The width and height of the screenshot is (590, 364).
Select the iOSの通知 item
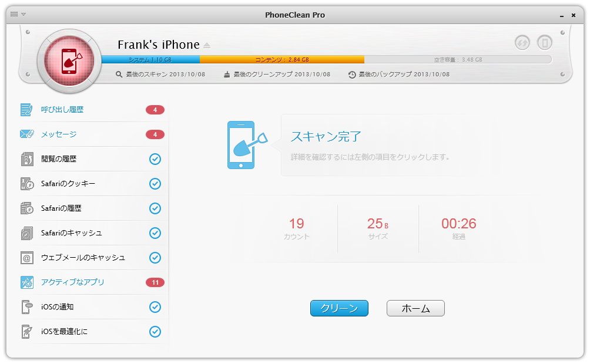point(93,307)
